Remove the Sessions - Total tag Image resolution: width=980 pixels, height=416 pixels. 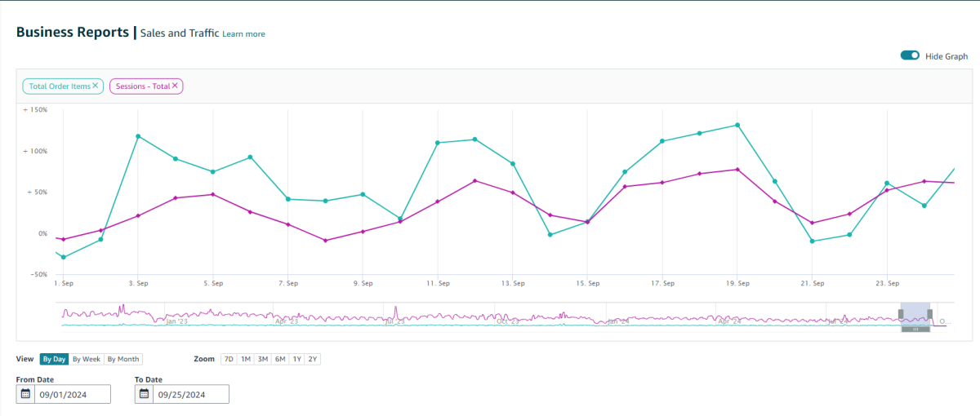coord(175,86)
